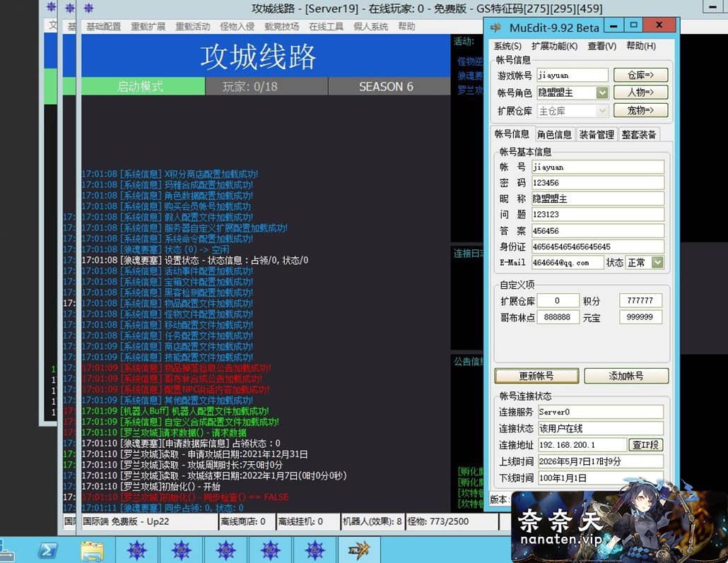
Task: Click the MuEdit taskbar icon
Action: [x=359, y=550]
